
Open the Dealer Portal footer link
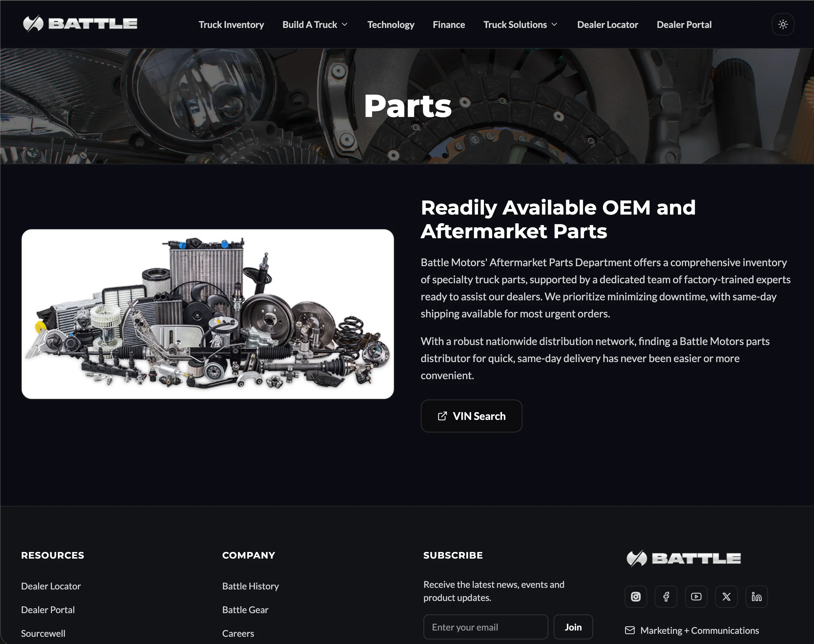tap(48, 610)
